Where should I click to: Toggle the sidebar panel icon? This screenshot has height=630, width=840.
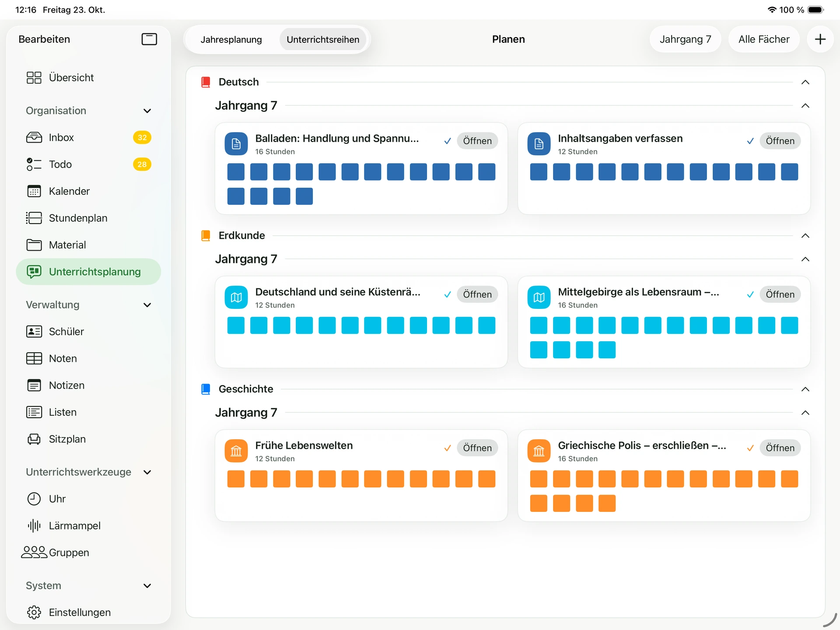pyautogui.click(x=149, y=39)
